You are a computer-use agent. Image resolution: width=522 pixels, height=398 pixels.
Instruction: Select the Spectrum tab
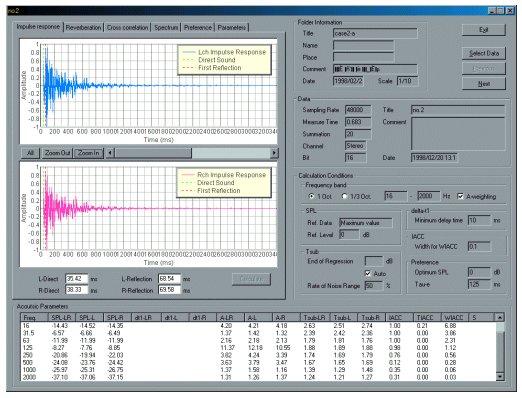pyautogui.click(x=166, y=27)
